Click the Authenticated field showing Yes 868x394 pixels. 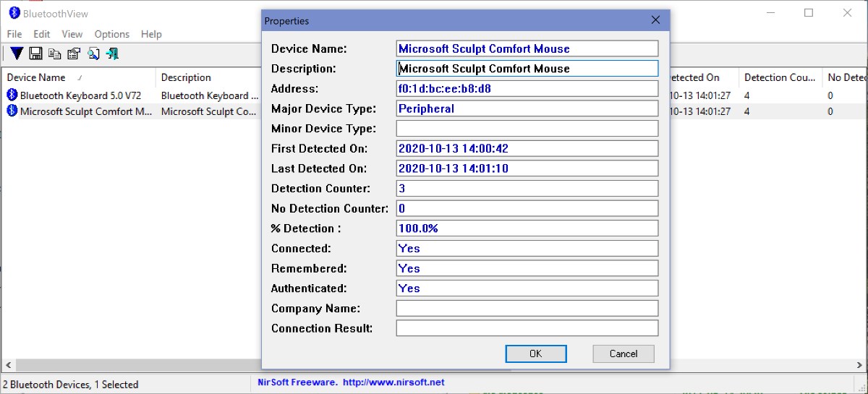[x=527, y=288]
